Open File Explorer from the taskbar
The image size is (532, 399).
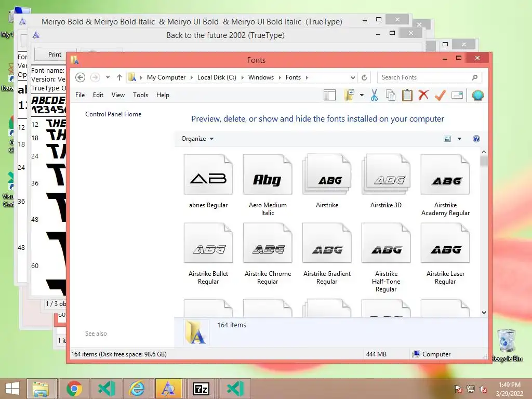(x=41, y=389)
